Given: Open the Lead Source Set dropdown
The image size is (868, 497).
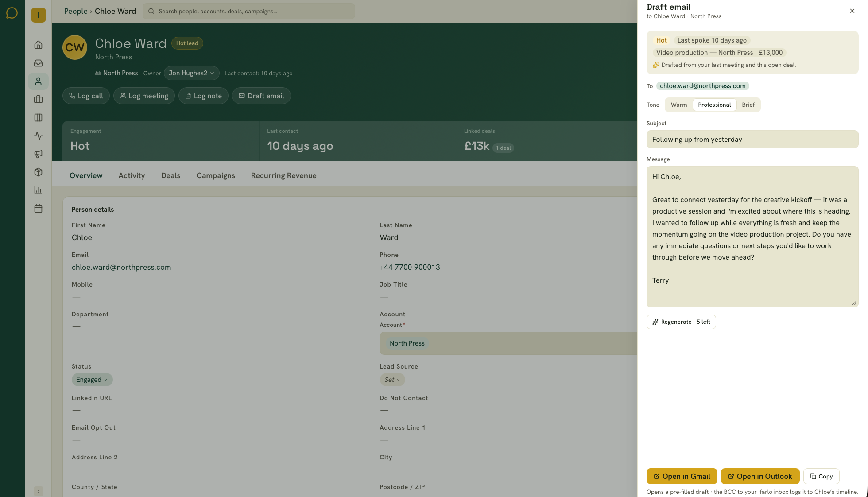Looking at the screenshot, I should coord(392,380).
